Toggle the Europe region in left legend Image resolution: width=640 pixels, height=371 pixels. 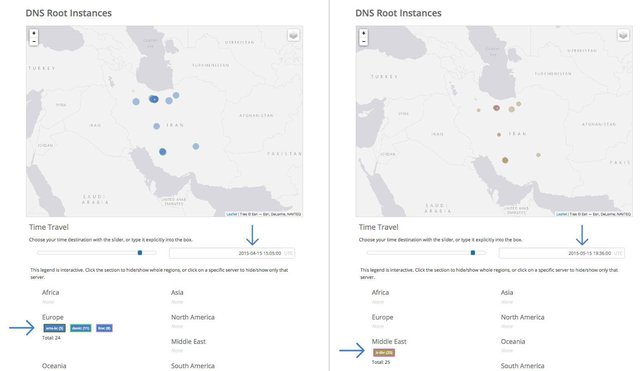[53, 317]
